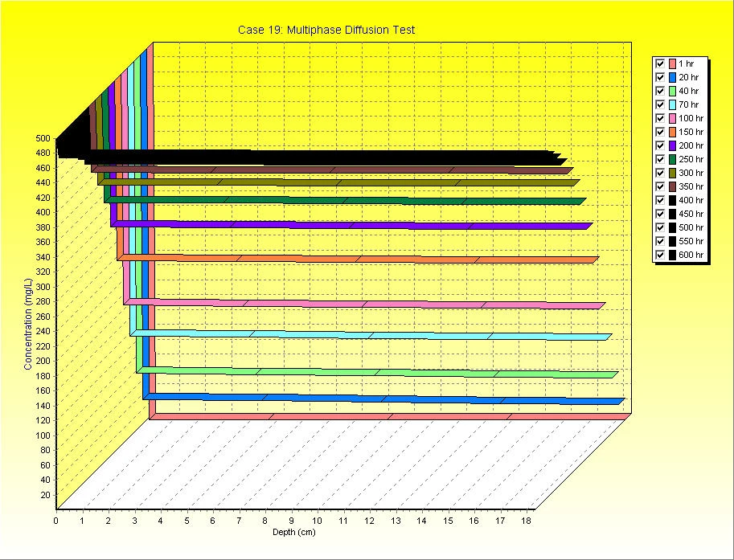Click the chart title 'Case 19: Multiphase Diffusion Test'
734x560 pixels.
click(326, 30)
